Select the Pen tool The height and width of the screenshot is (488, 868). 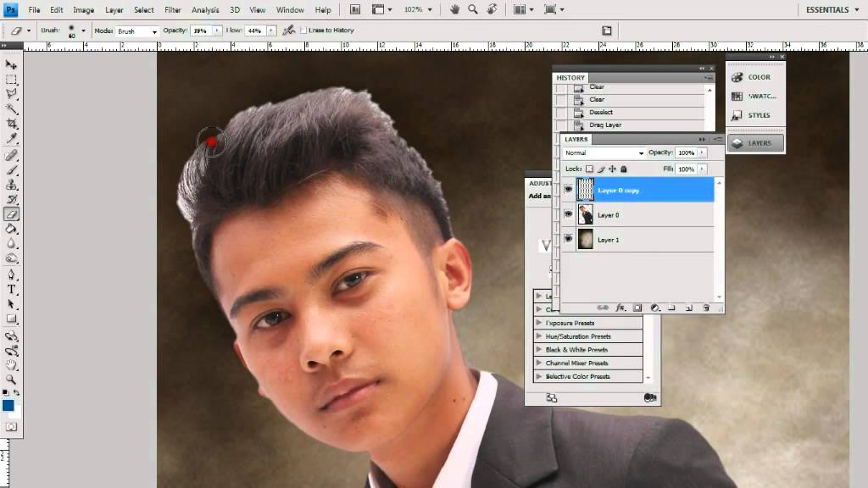11,274
